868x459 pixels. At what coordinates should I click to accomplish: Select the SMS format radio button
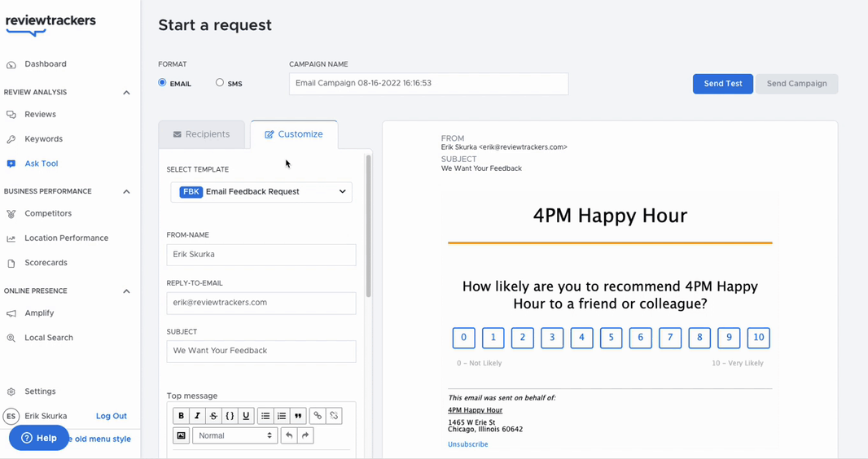(x=220, y=82)
